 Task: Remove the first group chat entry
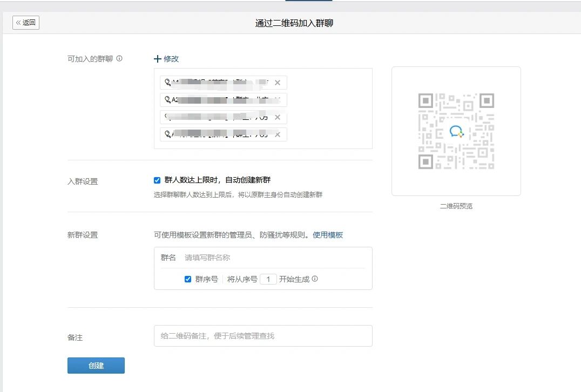278,83
